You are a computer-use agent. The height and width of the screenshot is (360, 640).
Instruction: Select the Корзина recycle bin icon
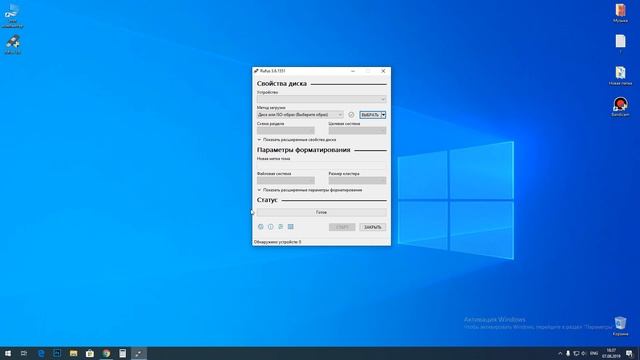click(620, 326)
